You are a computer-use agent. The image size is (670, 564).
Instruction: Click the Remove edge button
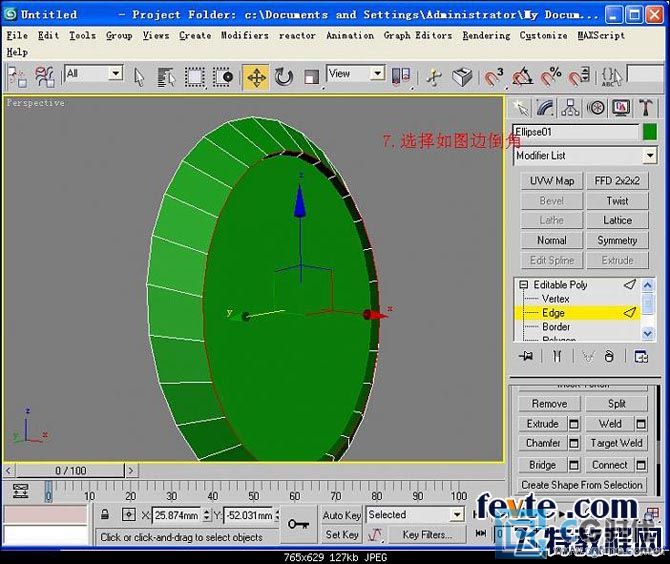coord(550,404)
